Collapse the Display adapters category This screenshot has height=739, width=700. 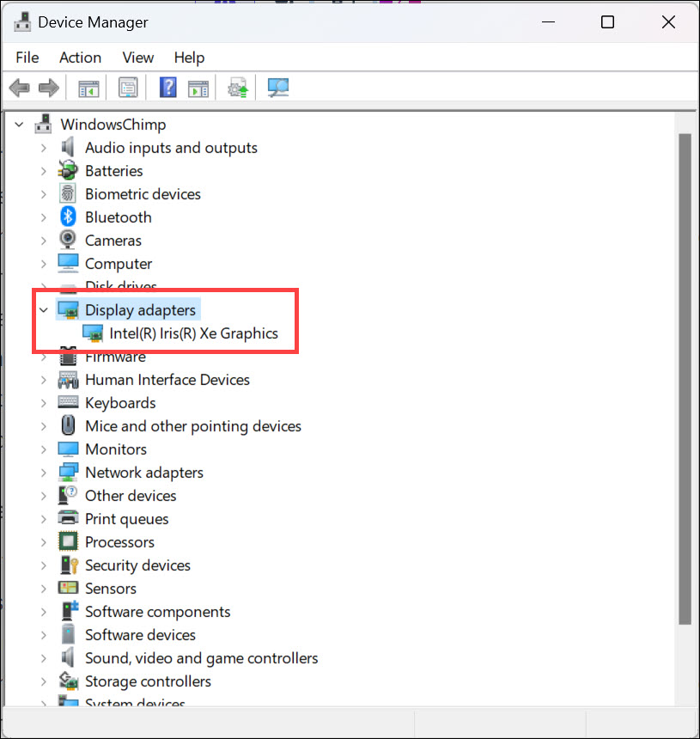coord(43,309)
